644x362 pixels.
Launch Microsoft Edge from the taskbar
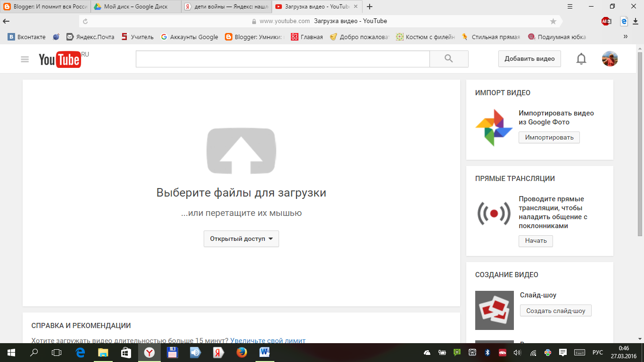click(80, 353)
